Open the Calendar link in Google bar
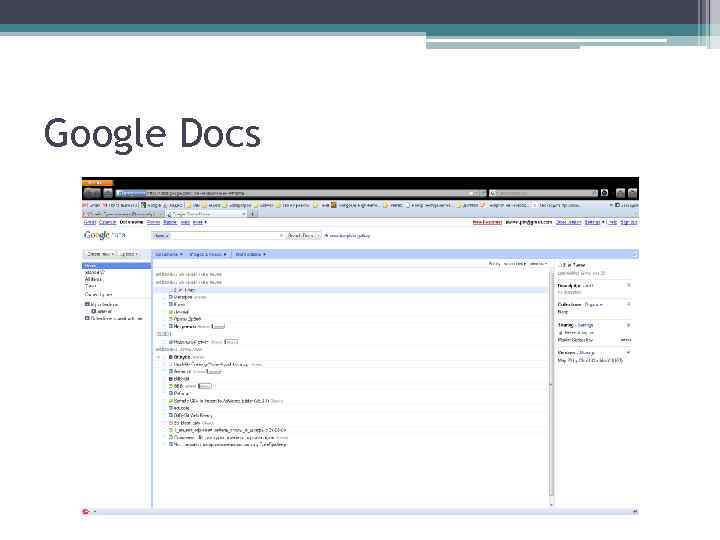Image resolution: width=720 pixels, height=540 pixels. (x=107, y=222)
